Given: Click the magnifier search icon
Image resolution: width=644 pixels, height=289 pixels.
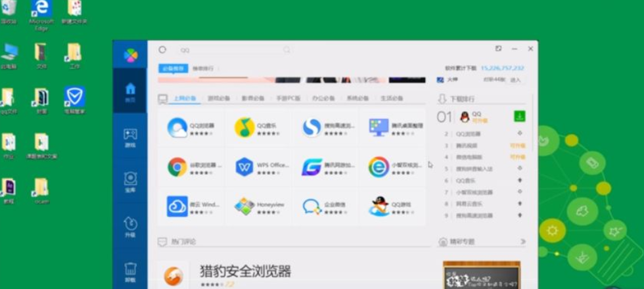Looking at the screenshot, I should point(287,50).
